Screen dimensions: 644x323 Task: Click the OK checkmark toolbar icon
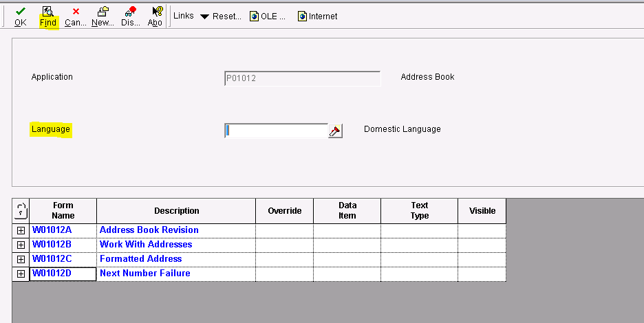pos(21,12)
